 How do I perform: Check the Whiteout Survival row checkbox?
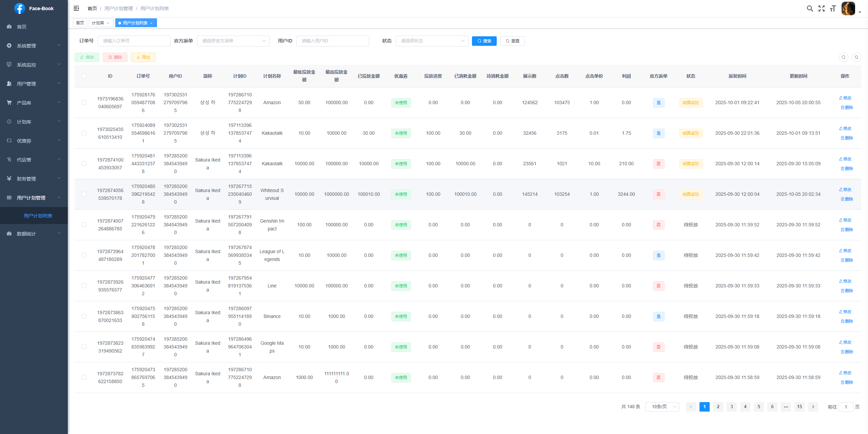click(x=84, y=194)
